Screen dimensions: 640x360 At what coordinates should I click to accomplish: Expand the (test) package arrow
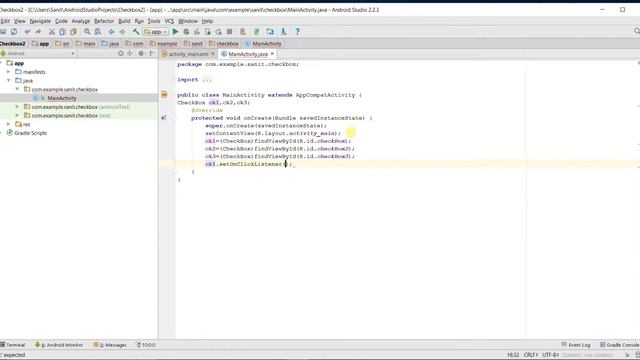click(x=17, y=116)
